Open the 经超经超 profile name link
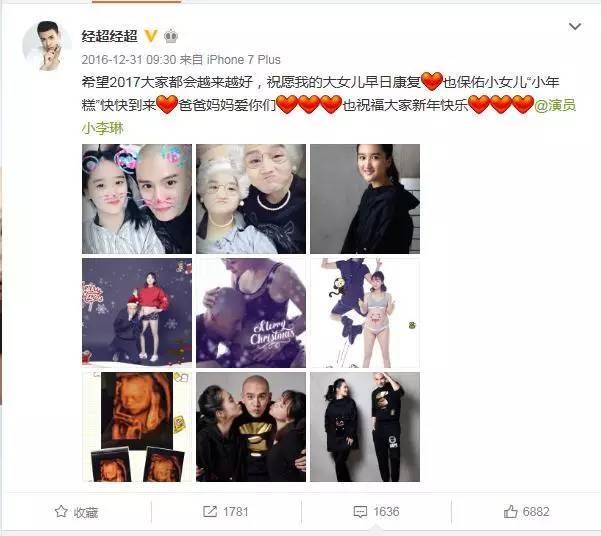 (x=109, y=36)
